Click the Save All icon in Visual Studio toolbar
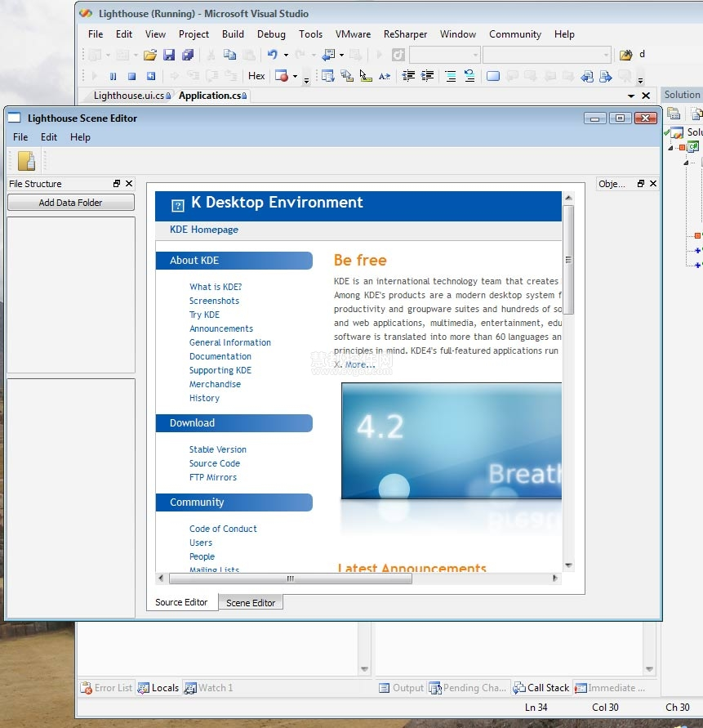 188,56
